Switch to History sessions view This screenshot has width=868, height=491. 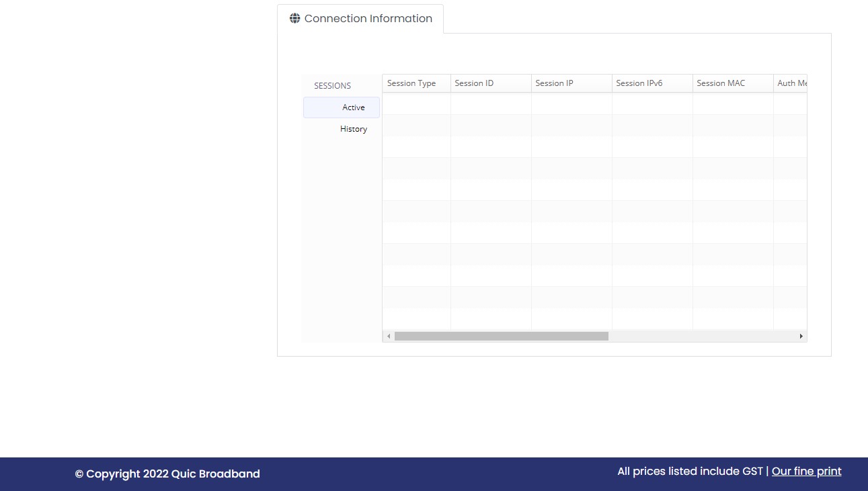(353, 129)
